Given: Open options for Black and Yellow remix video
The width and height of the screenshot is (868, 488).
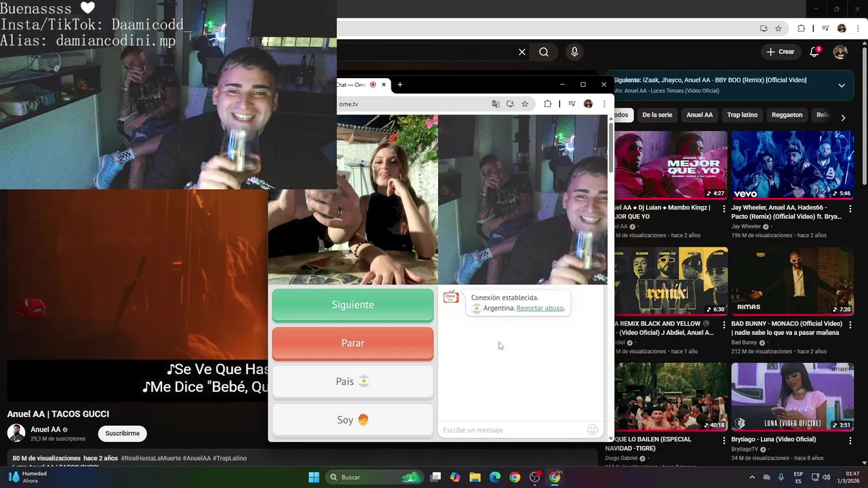Looking at the screenshot, I should pos(724,325).
